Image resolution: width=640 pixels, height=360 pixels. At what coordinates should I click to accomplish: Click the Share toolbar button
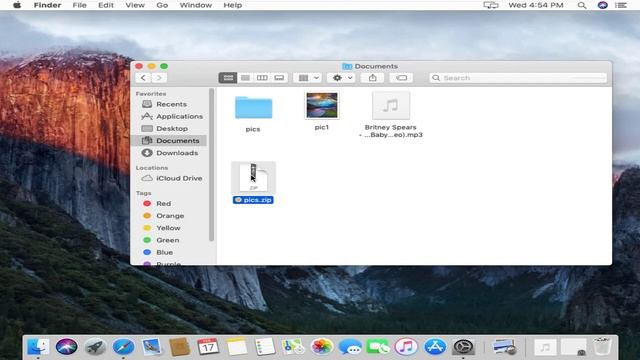click(372, 78)
